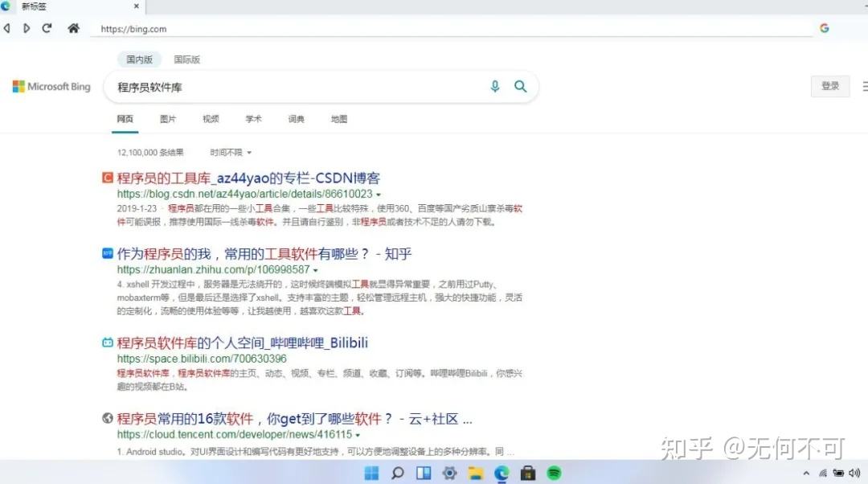868x484 pixels.
Task: Expand arrow next to cloud.tencent.com URL
Action: tap(358, 435)
